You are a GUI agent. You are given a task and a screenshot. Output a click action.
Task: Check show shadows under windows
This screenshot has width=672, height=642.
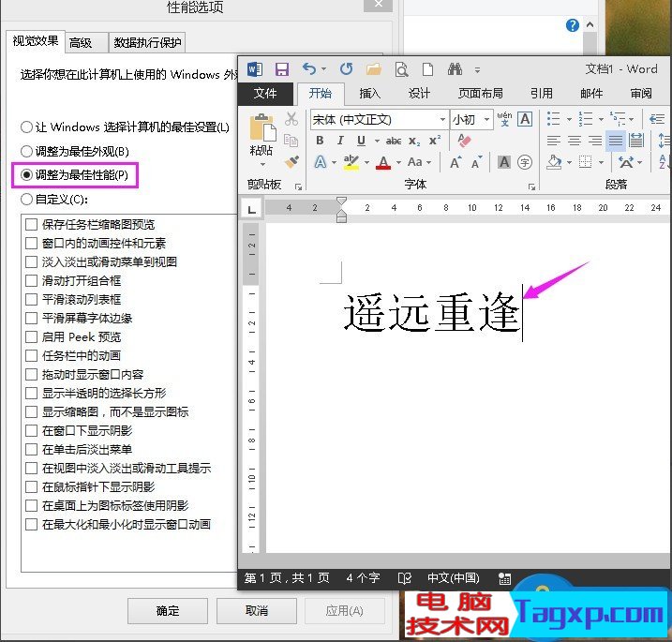click(x=31, y=431)
